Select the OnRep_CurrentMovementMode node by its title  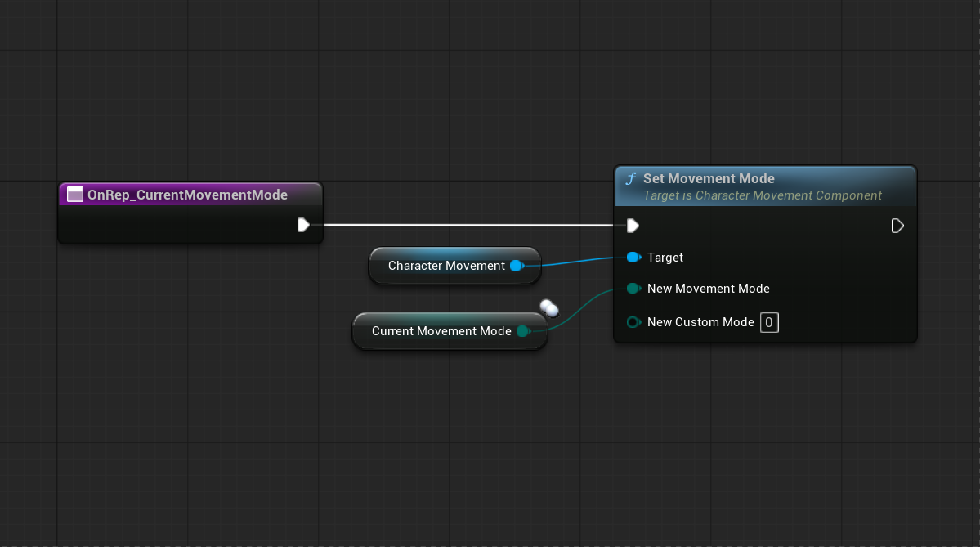click(x=187, y=195)
